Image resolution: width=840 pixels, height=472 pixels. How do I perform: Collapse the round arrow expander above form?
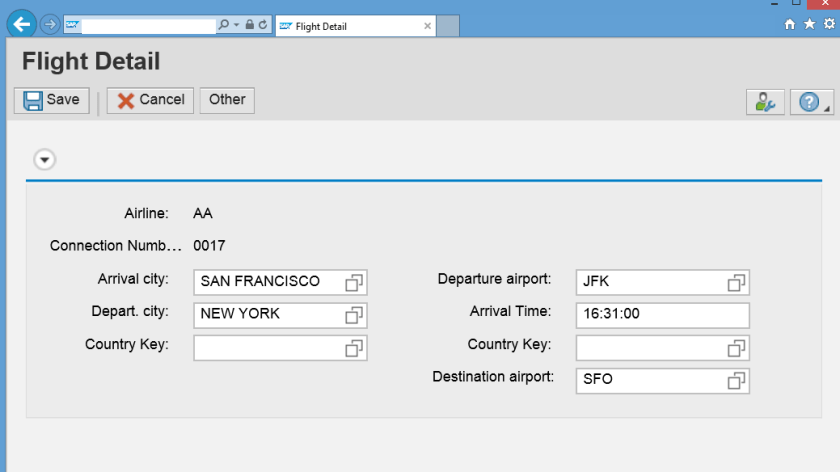click(x=45, y=160)
